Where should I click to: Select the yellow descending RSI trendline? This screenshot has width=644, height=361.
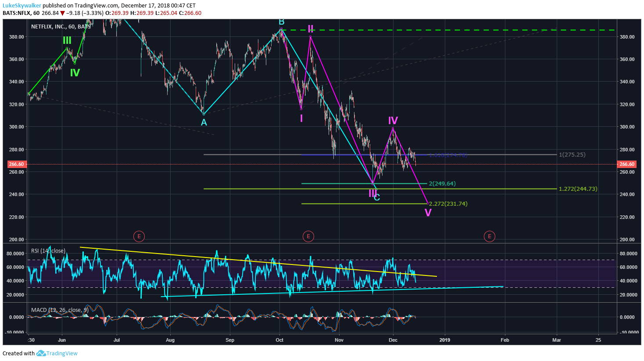[258, 262]
